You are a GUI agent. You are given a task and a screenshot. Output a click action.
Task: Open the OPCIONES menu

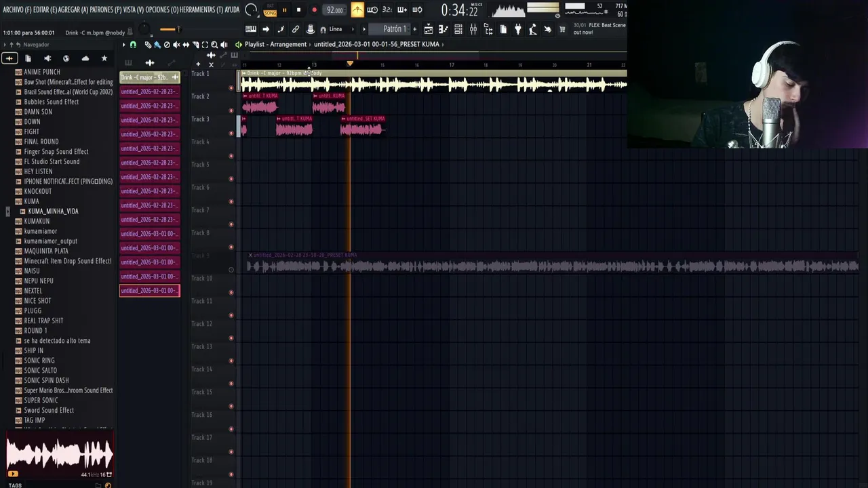point(161,9)
